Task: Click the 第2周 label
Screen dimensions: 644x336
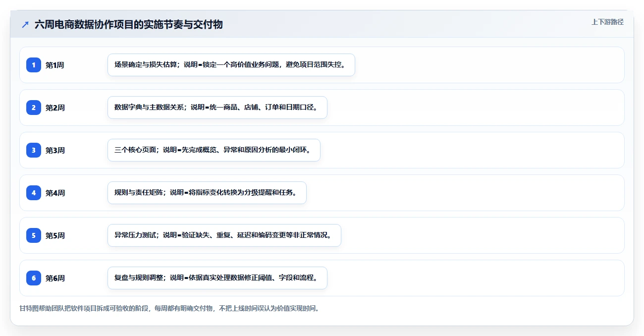Action: click(x=55, y=108)
